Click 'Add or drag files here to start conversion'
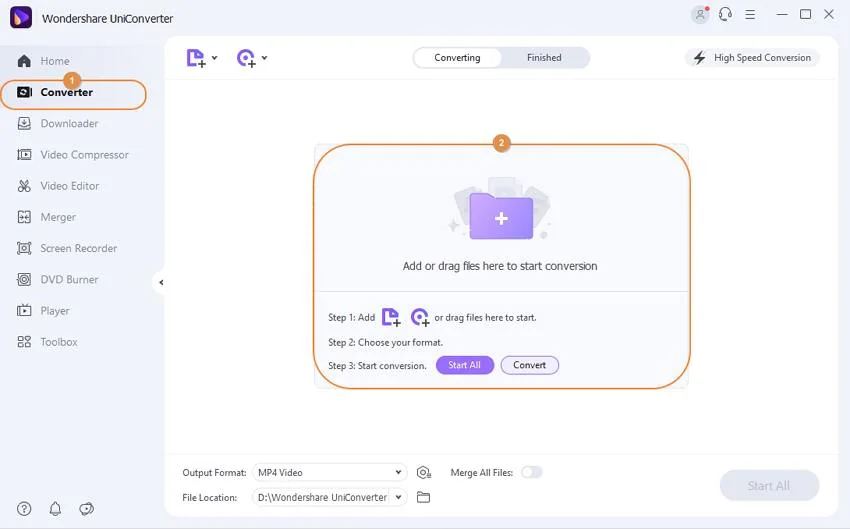This screenshot has height=529, width=850. tap(500, 266)
